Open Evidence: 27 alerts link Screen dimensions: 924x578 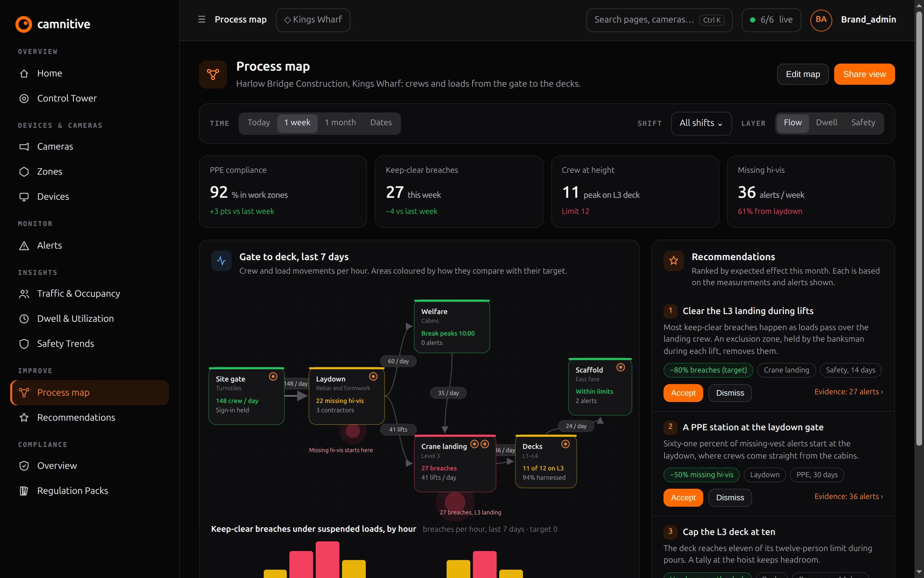click(848, 392)
